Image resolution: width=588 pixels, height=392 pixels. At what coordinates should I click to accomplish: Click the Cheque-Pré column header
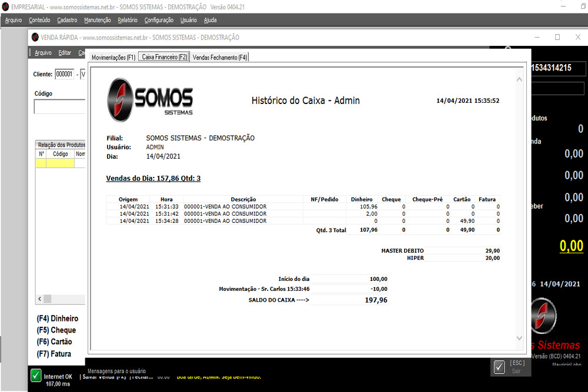click(427, 199)
